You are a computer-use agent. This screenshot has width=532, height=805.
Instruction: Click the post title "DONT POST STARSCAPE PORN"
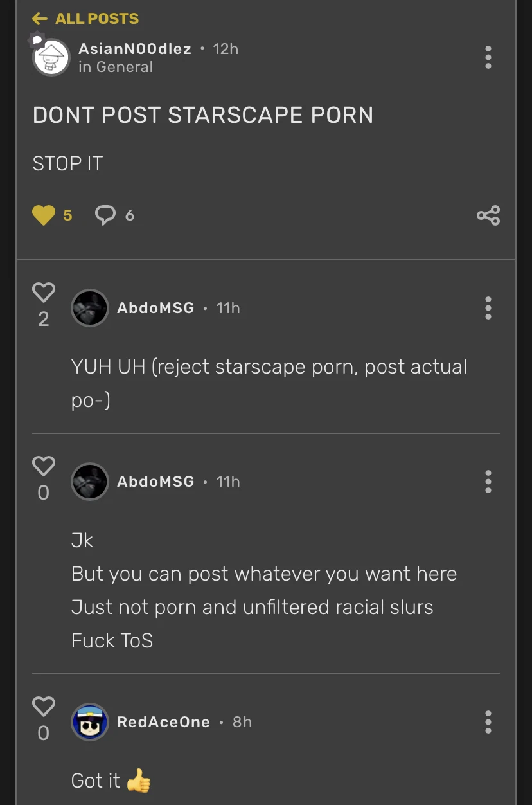[203, 115]
